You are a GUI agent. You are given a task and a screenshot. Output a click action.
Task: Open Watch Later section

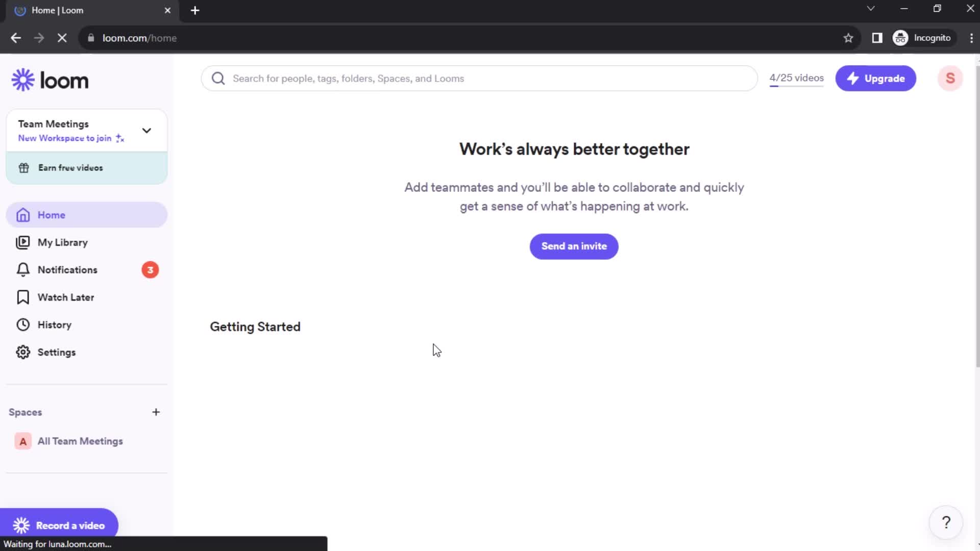[x=65, y=297]
